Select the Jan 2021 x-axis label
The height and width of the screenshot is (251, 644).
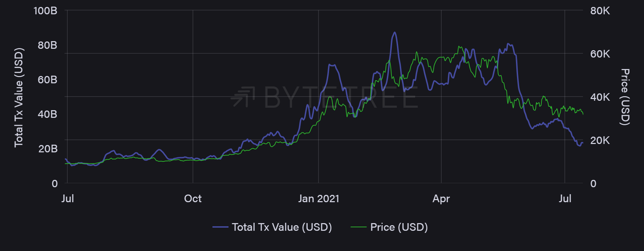pyautogui.click(x=319, y=199)
